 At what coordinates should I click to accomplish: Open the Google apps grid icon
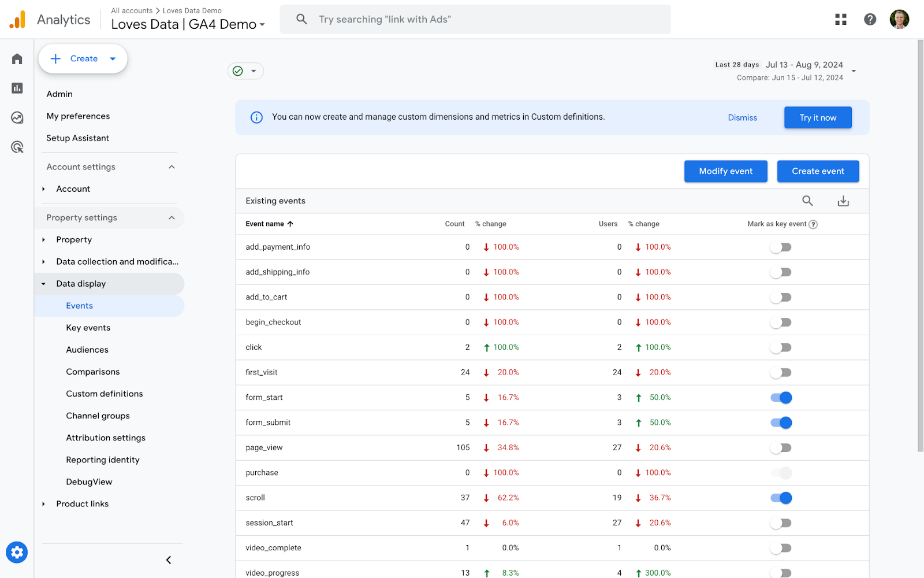(841, 18)
